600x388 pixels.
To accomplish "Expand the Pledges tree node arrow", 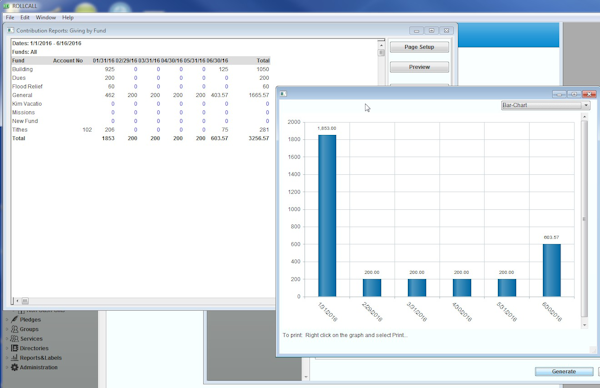I will (x=7, y=320).
